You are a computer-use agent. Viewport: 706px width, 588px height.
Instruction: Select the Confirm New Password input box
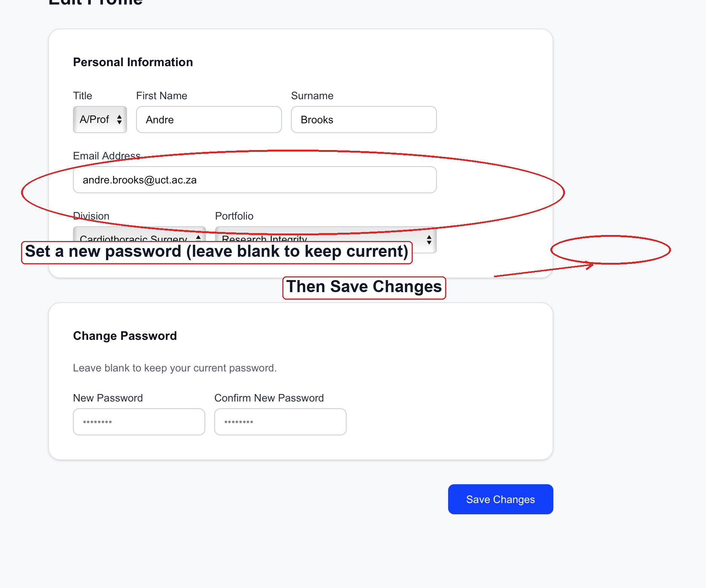(x=280, y=422)
